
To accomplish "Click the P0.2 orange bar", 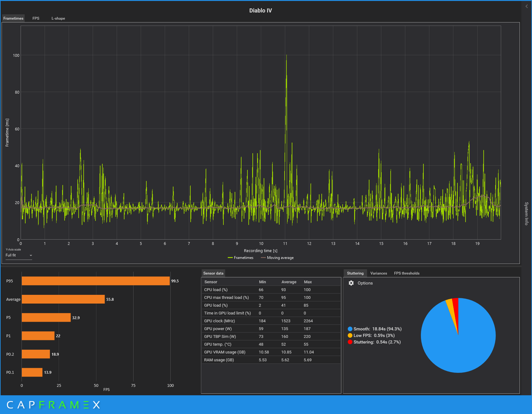I will point(36,354).
